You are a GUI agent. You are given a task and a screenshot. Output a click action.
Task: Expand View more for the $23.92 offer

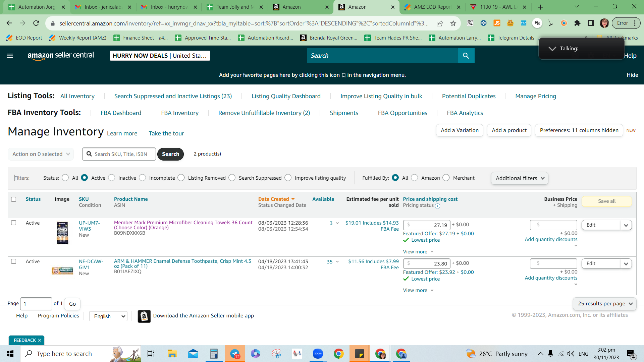(x=418, y=290)
